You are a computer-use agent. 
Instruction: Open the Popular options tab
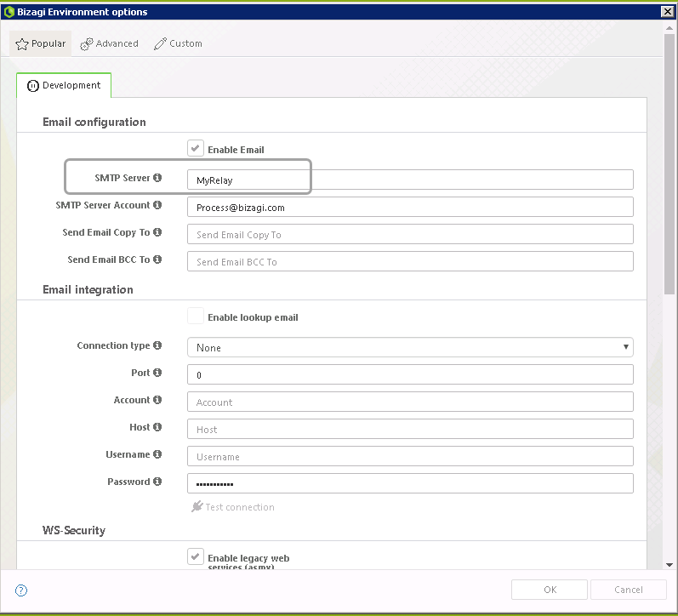tap(41, 43)
